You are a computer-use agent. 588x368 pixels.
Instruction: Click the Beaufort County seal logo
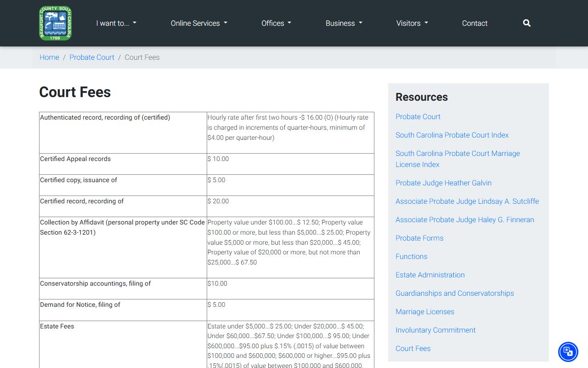56,23
